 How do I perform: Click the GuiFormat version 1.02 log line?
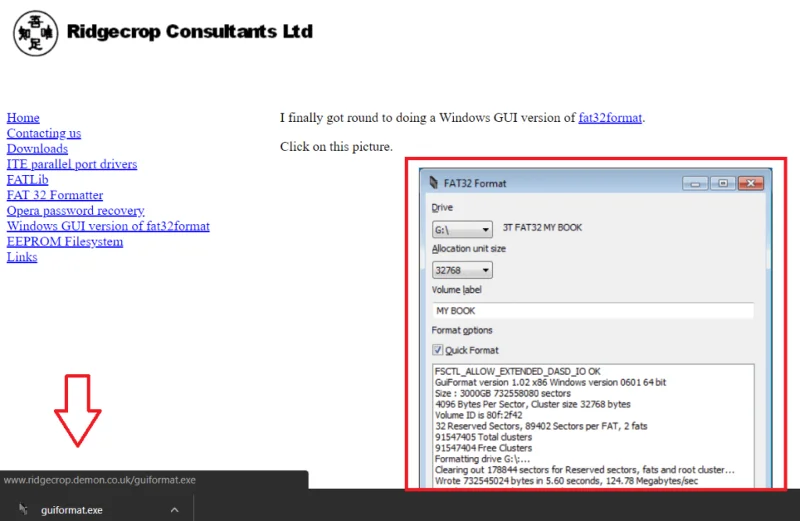(x=551, y=382)
